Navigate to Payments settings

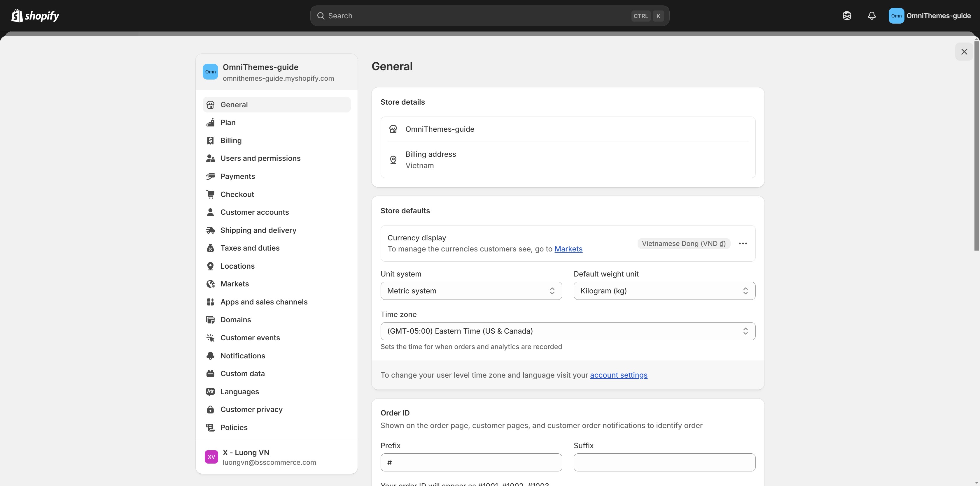[x=276, y=176]
